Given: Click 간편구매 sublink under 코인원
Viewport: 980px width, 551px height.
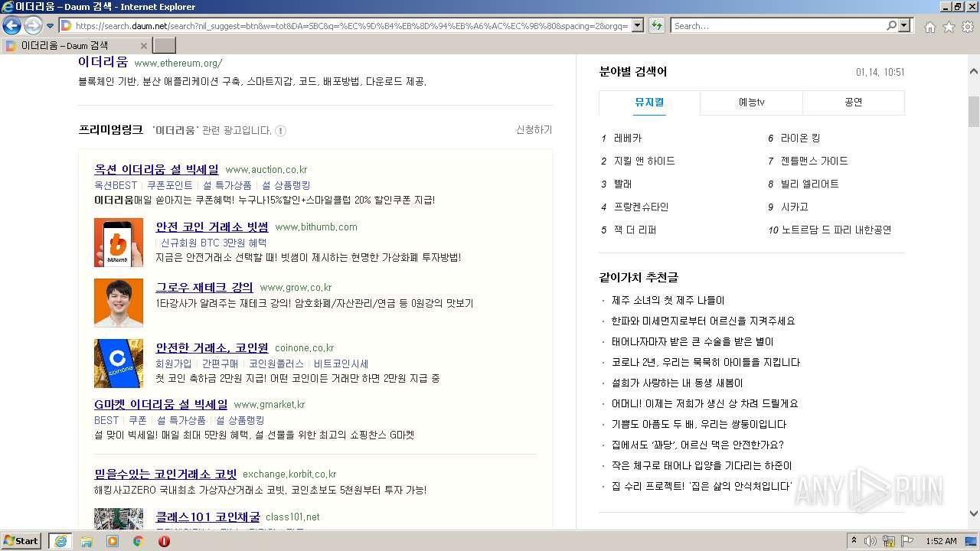Looking at the screenshot, I should click(220, 364).
